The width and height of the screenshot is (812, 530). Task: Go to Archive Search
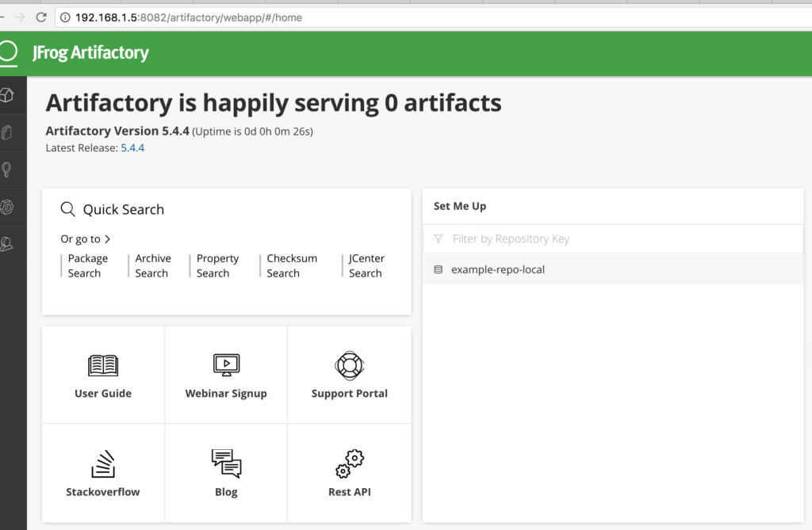pos(153,265)
